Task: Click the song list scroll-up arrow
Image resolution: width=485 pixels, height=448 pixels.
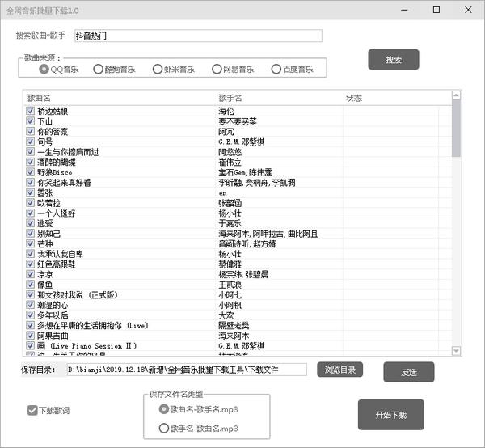Action: (x=456, y=95)
